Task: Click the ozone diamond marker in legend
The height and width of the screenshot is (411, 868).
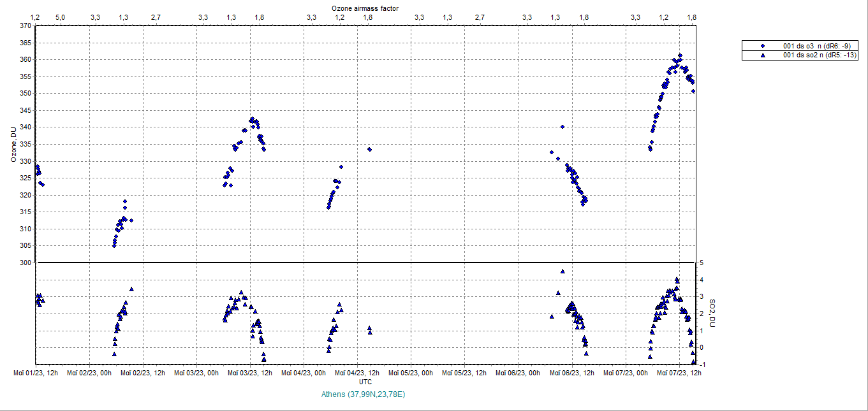Action: [762, 46]
